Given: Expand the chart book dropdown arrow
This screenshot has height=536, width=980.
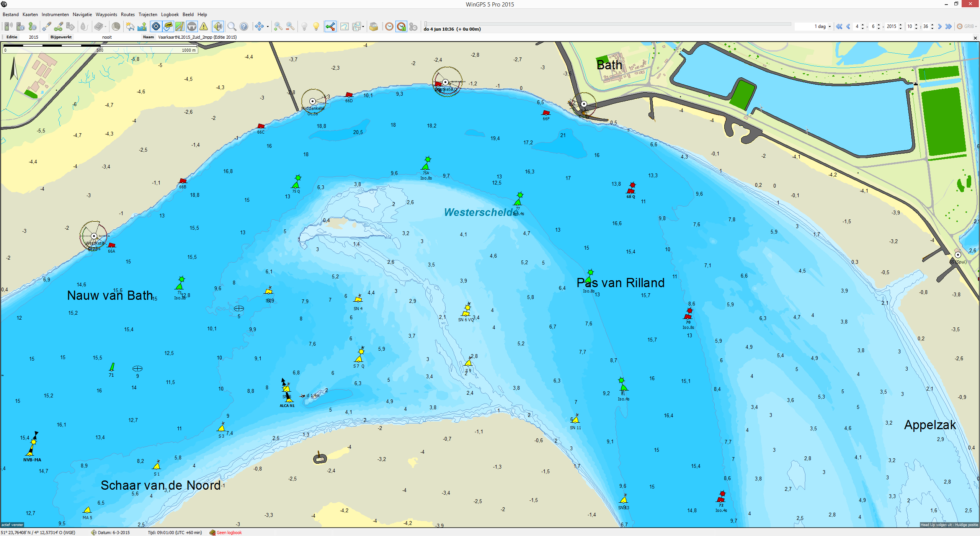Looking at the screenshot, I should (x=106, y=26).
